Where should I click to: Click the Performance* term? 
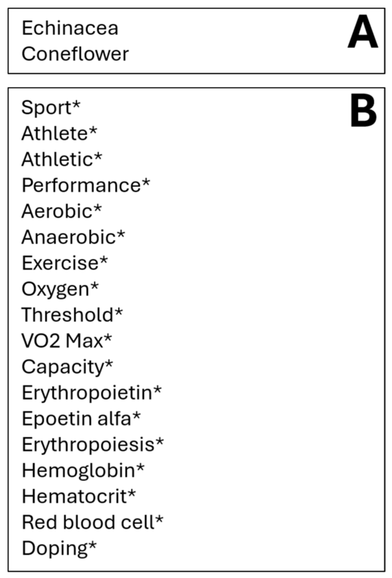tap(86, 185)
